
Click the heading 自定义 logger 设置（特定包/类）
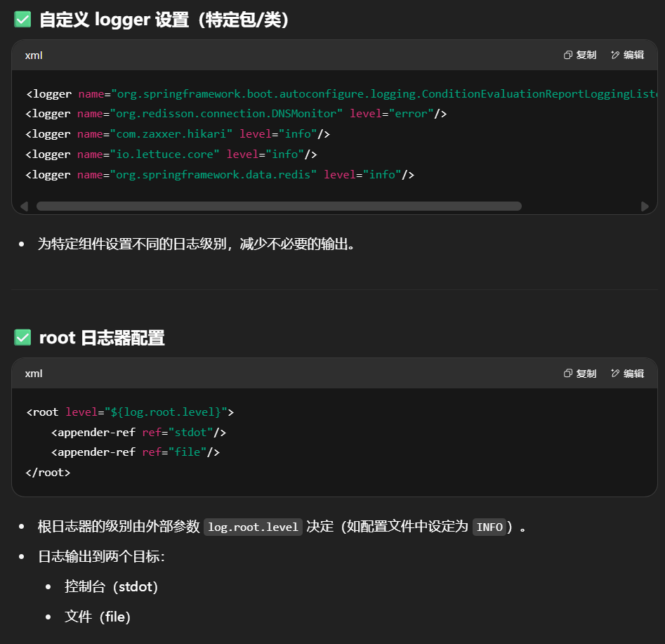(164, 20)
